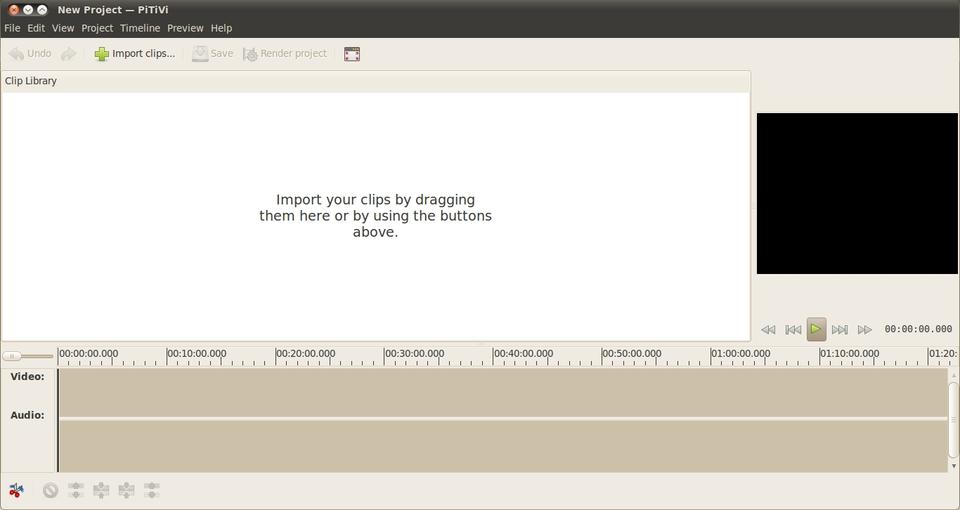960x510 pixels.
Task: Click the 00:30:00.000 ruler mark
Action: pyautogui.click(x=414, y=354)
